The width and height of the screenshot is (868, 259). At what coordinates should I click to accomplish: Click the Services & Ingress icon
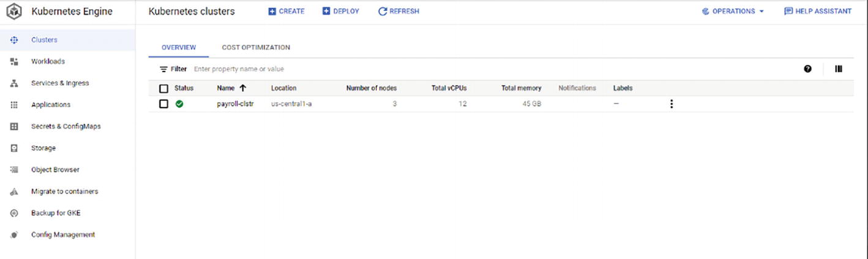click(x=15, y=83)
